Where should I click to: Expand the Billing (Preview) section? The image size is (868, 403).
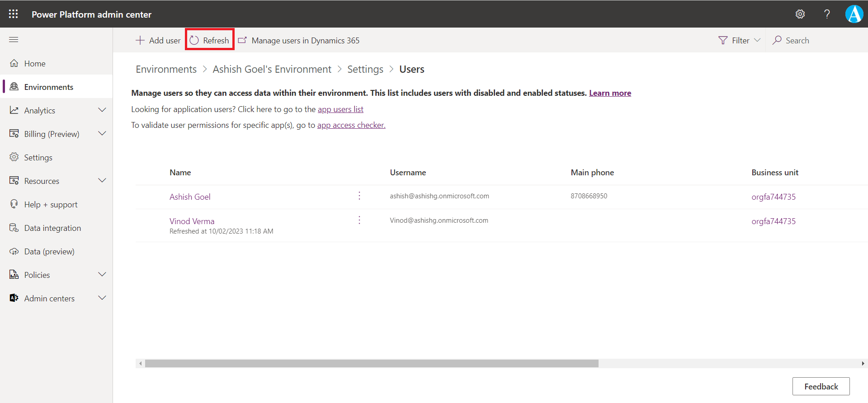(102, 134)
